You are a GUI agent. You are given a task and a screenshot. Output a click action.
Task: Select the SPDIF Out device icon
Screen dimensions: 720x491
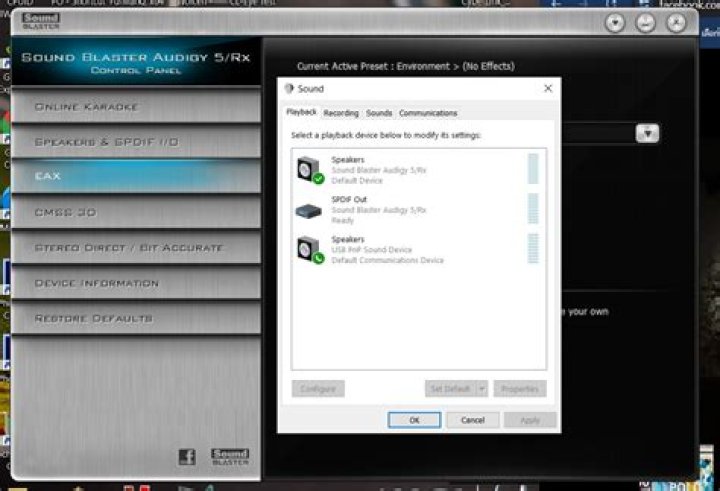click(309, 211)
